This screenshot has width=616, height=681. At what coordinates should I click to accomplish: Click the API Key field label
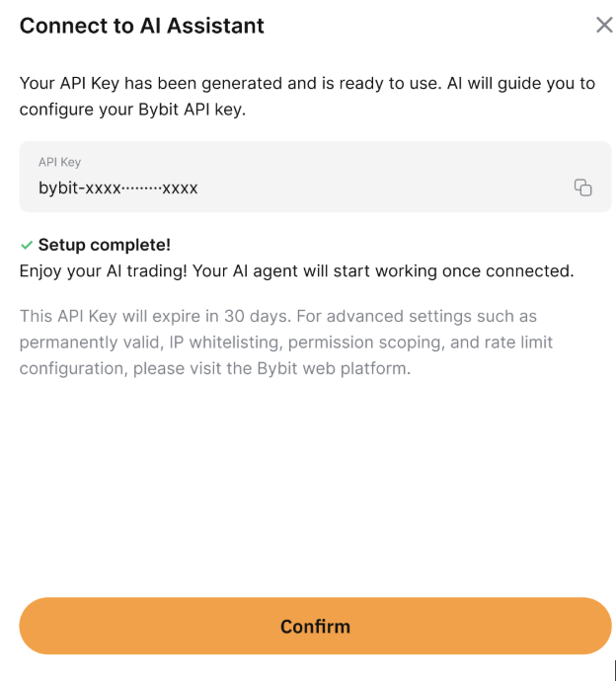click(x=59, y=162)
